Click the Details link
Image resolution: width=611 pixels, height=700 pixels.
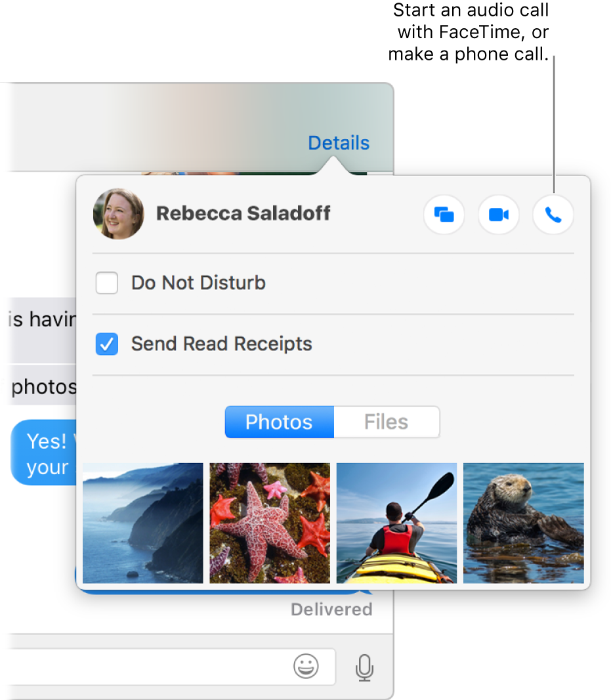pyautogui.click(x=339, y=143)
